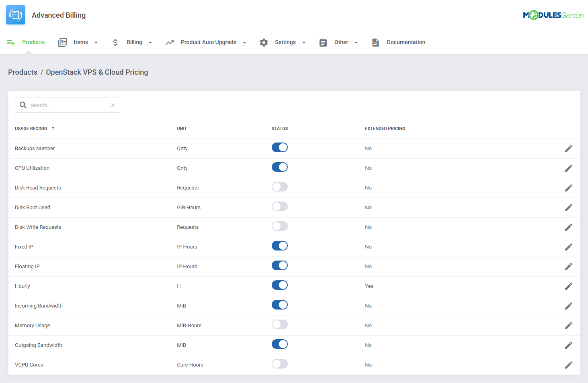Image resolution: width=588 pixels, height=383 pixels.
Task: Click the Settings gear icon
Action: pyautogui.click(x=264, y=42)
